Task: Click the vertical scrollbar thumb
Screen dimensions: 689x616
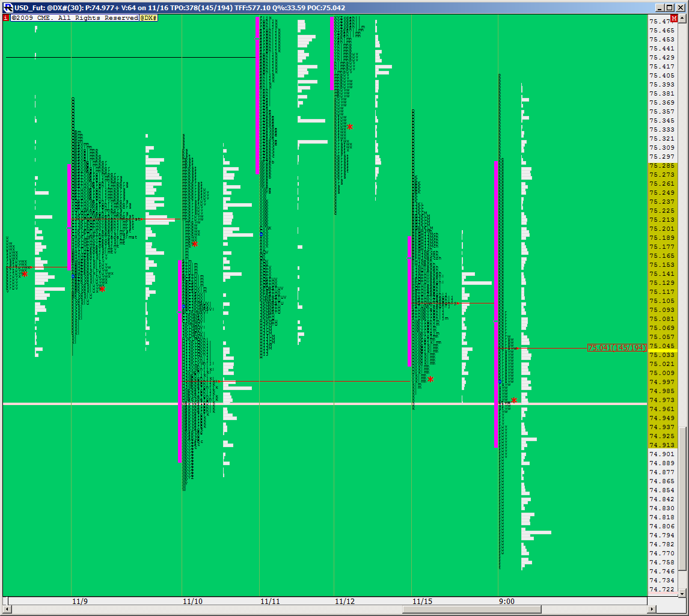Action: pyautogui.click(x=682, y=499)
